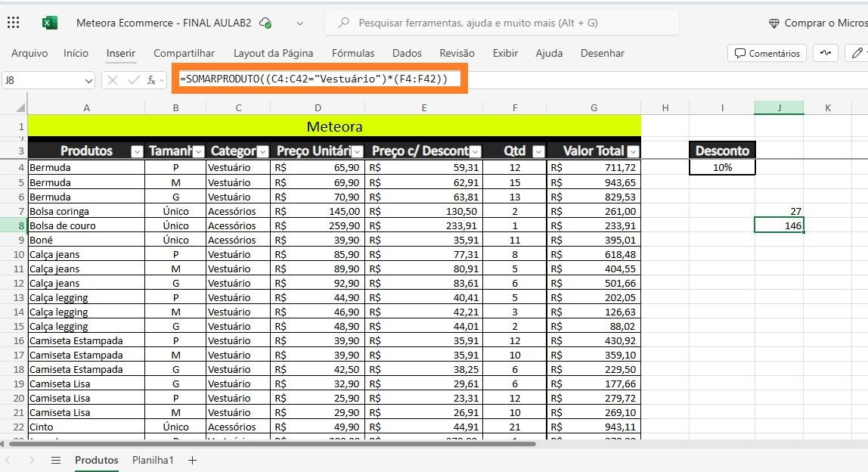
Task: Open the Produtos column filter dropdown
Action: pyautogui.click(x=137, y=151)
